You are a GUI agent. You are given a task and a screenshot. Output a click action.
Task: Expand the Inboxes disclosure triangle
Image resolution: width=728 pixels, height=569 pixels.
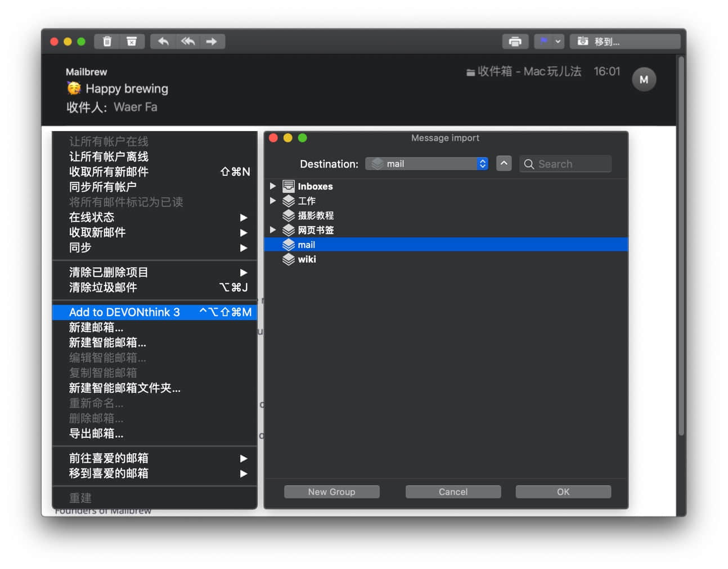(x=273, y=186)
